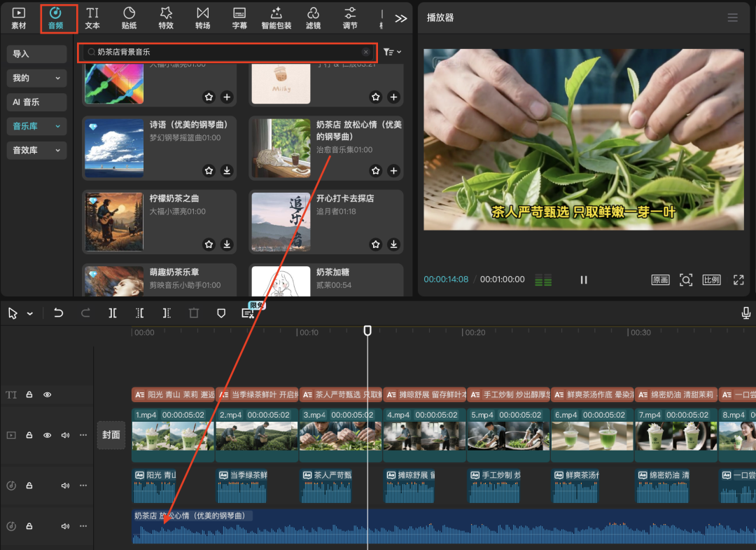Mute the main video track

coord(65,435)
